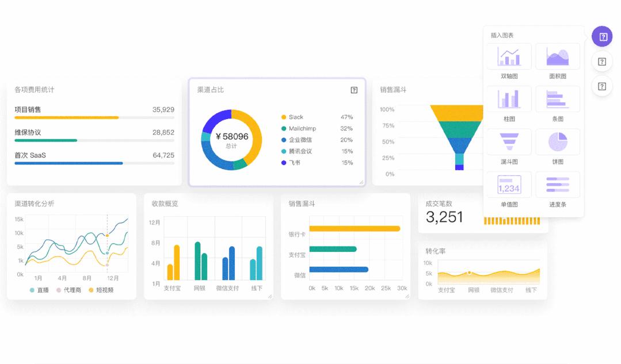Insert a 双轴图 (dual-axis chart)
Image resolution: width=621 pixels, height=364 pixels.
[508, 56]
